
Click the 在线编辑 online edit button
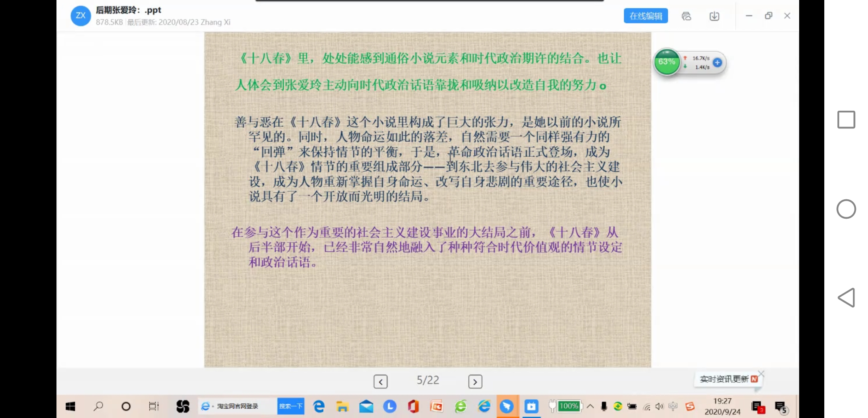click(645, 16)
